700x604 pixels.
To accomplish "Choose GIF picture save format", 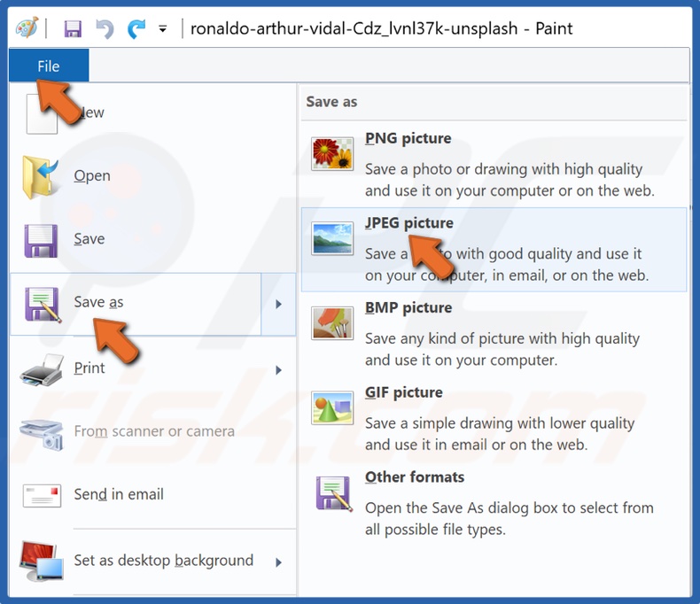I will (x=494, y=418).
